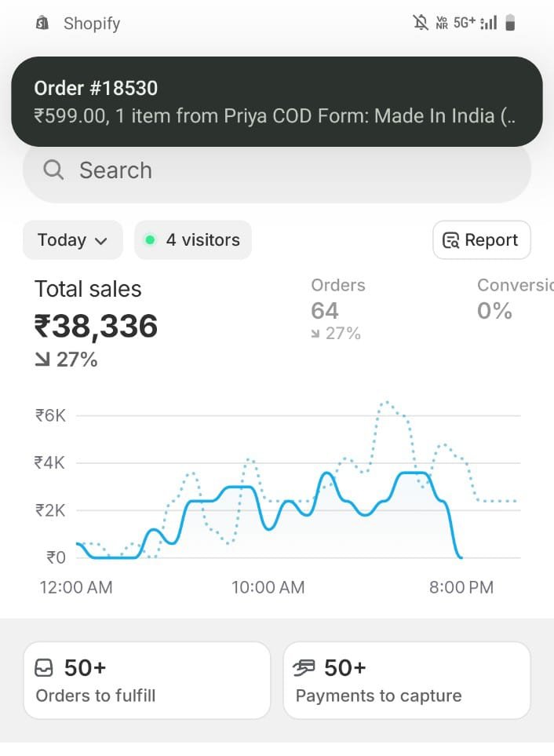
Task: Tap the Orders to fulfill inbox icon
Action: [45, 668]
